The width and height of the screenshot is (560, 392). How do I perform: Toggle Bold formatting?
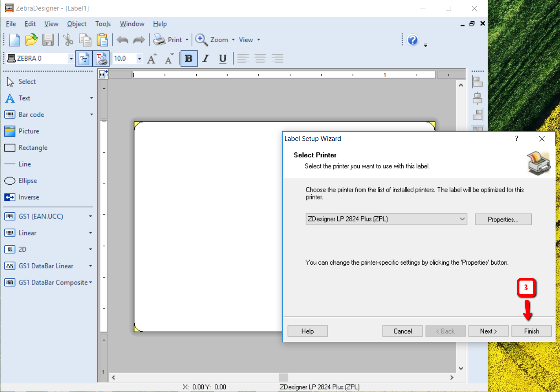(189, 58)
